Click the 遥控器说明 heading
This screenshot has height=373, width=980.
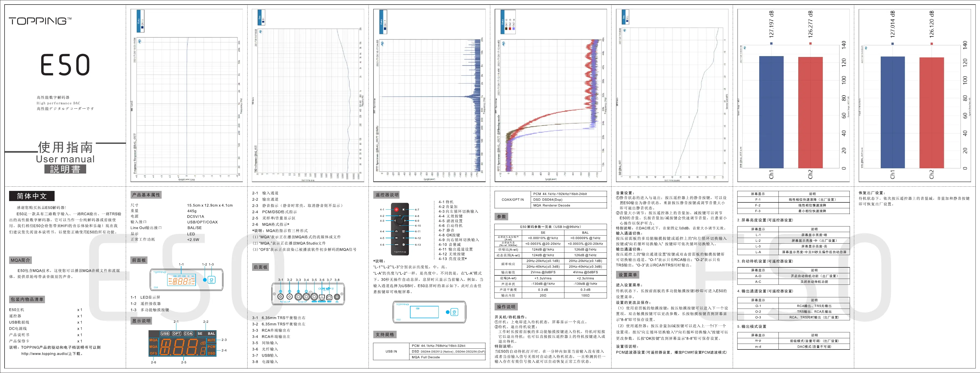[387, 195]
